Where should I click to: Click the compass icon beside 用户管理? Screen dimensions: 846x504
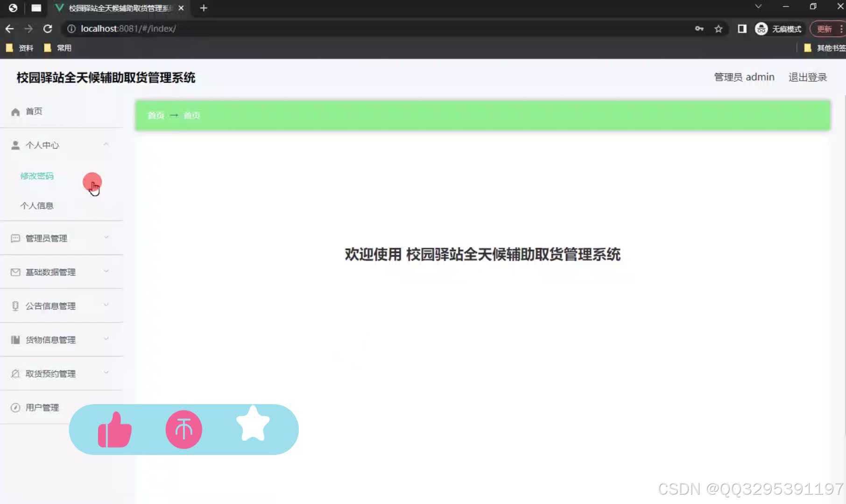[x=15, y=407]
